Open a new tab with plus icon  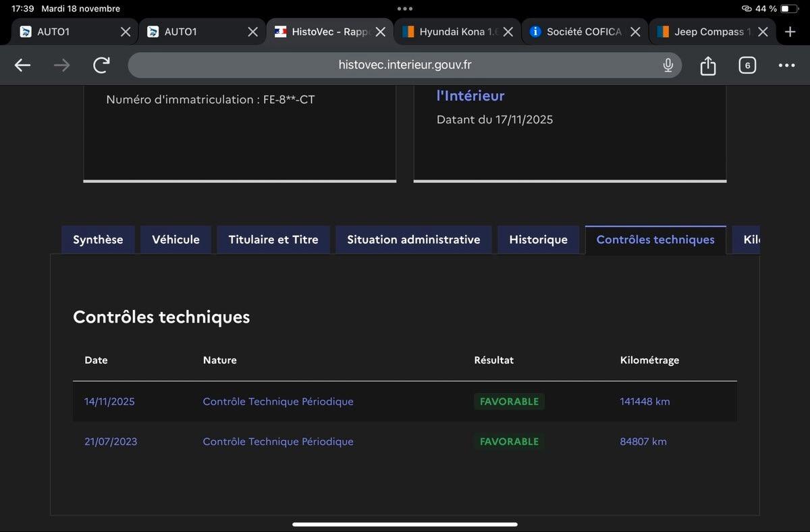click(x=790, y=32)
